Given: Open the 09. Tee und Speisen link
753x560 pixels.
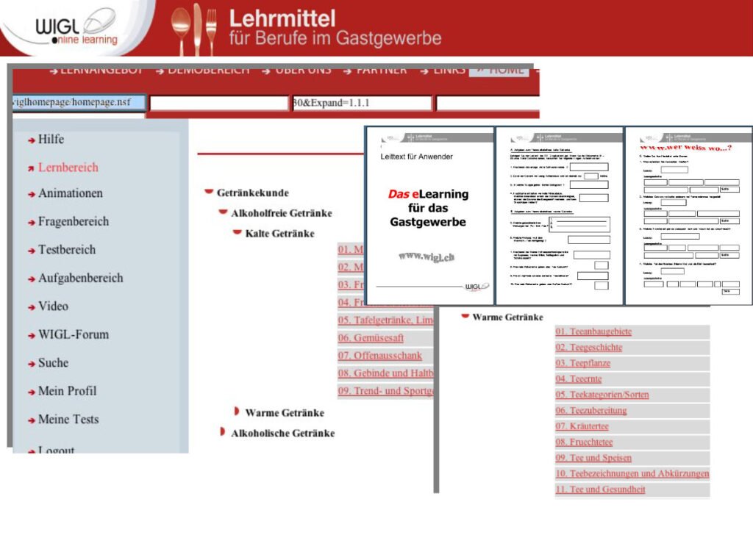Looking at the screenshot, I should pos(593,458).
